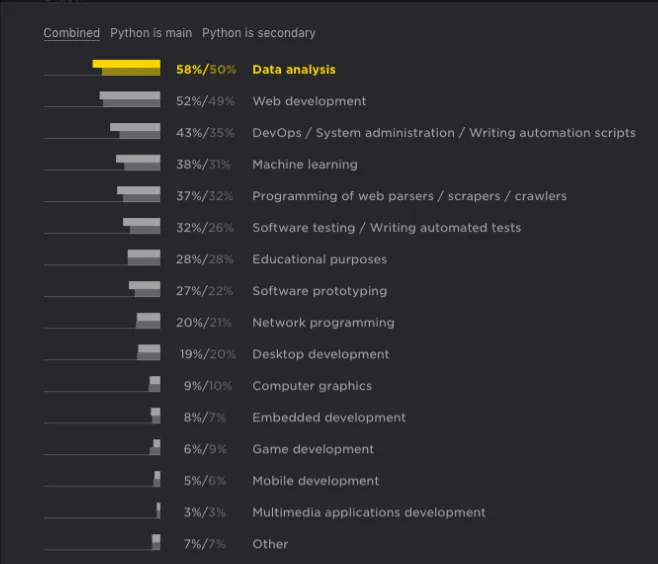Switch to the Combined tab
This screenshot has height=564, width=658.
tap(71, 33)
